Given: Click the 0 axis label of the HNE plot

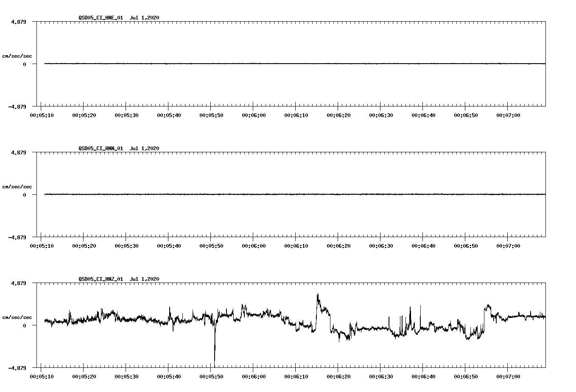Looking at the screenshot, I should point(25,64).
